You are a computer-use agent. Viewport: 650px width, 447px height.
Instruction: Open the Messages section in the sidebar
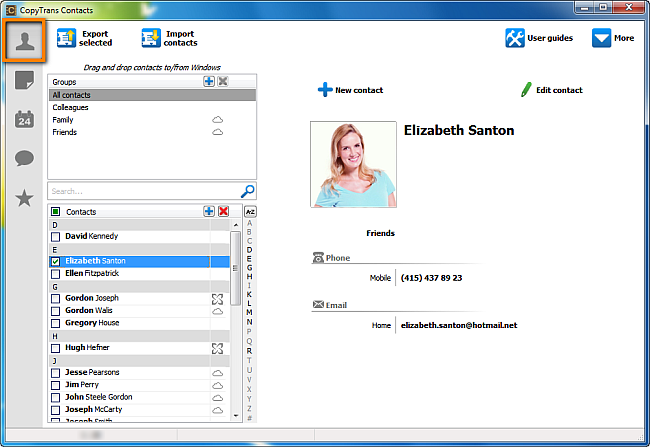tap(24, 158)
